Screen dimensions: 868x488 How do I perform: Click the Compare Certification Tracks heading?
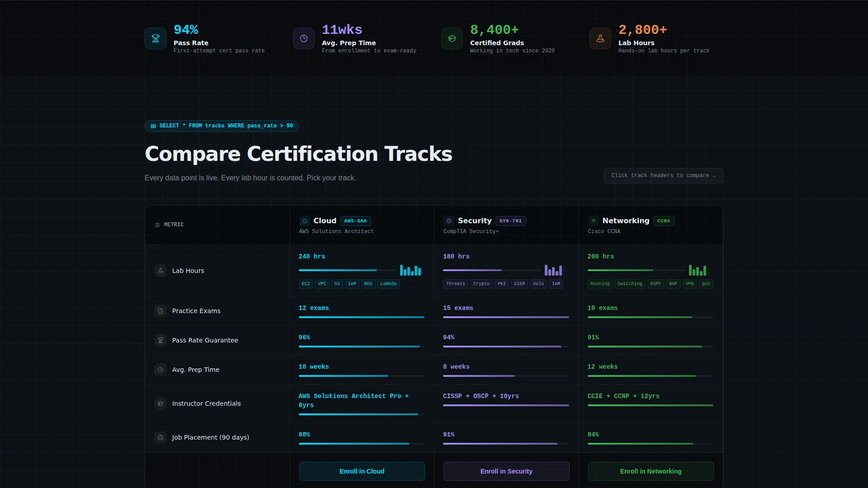tap(298, 154)
